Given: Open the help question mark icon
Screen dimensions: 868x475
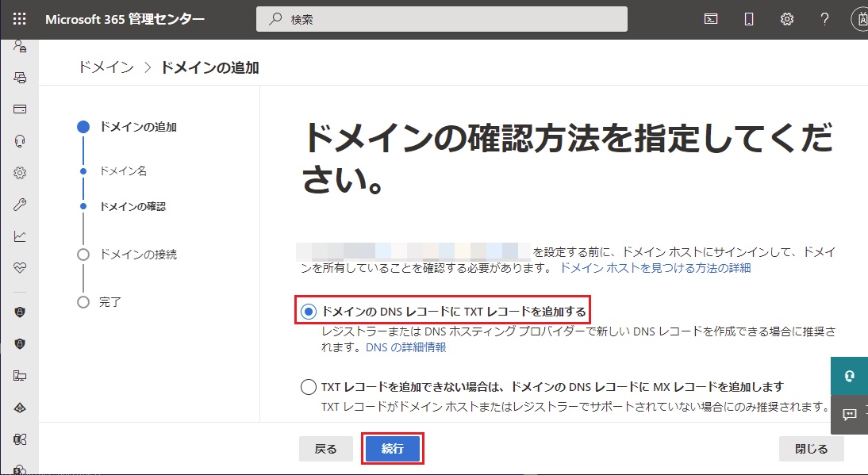Looking at the screenshot, I should tap(825, 19).
